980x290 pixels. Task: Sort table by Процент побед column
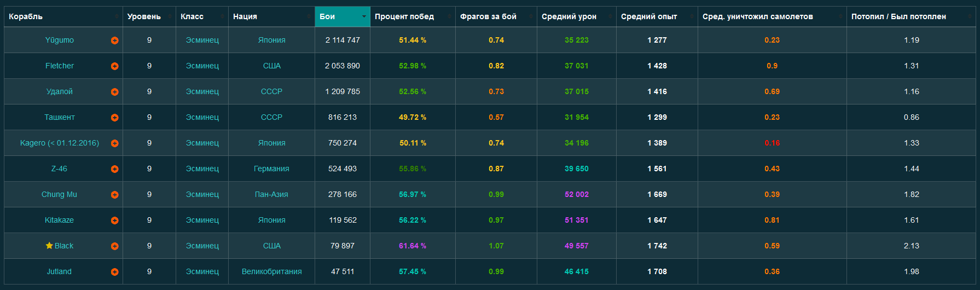click(413, 16)
